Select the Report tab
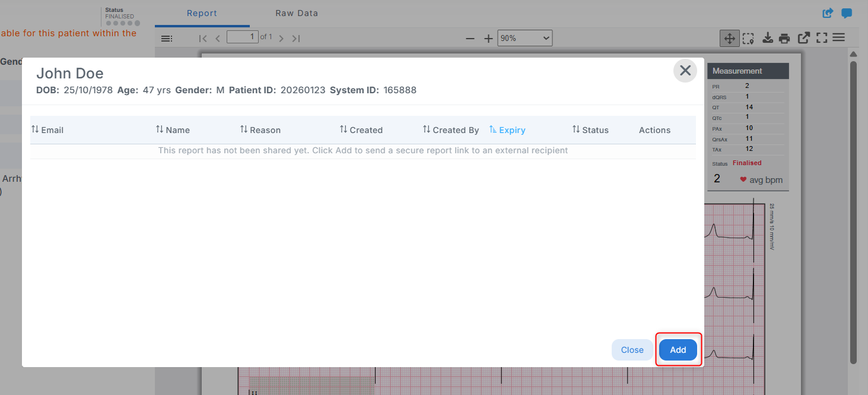The image size is (868, 395). [x=202, y=12]
